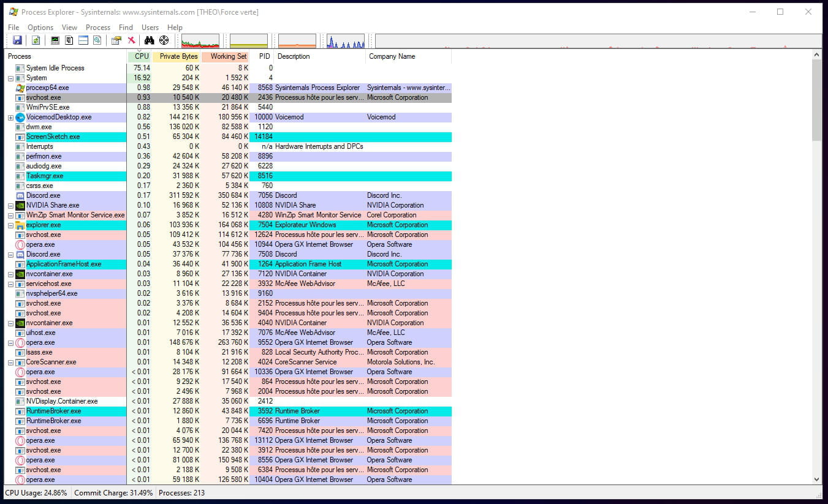Click the Opera icon on the PID 9552 row
This screenshot has width=828, height=504.
click(x=20, y=342)
